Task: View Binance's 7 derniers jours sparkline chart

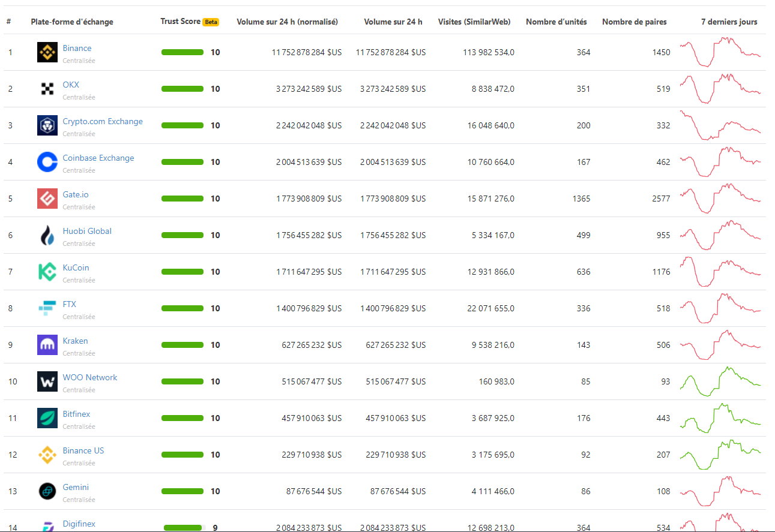Action: coord(720,52)
